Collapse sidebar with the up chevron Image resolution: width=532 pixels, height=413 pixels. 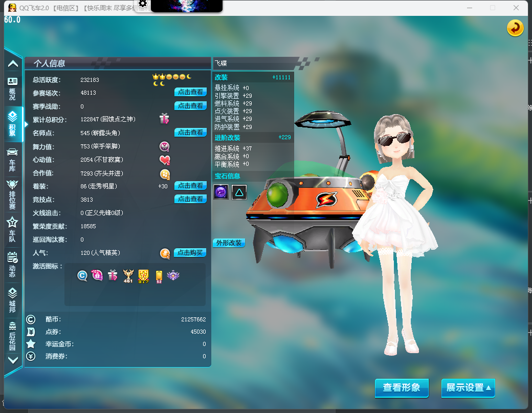click(13, 64)
